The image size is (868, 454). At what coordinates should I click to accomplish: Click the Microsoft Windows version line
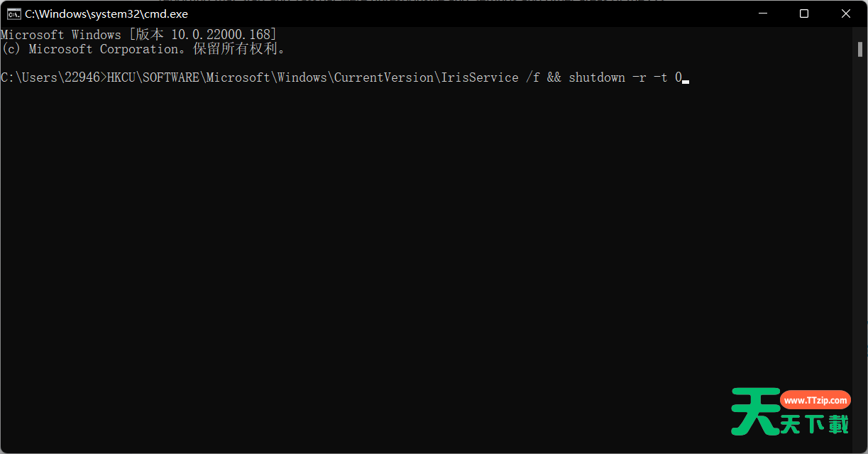coord(138,35)
